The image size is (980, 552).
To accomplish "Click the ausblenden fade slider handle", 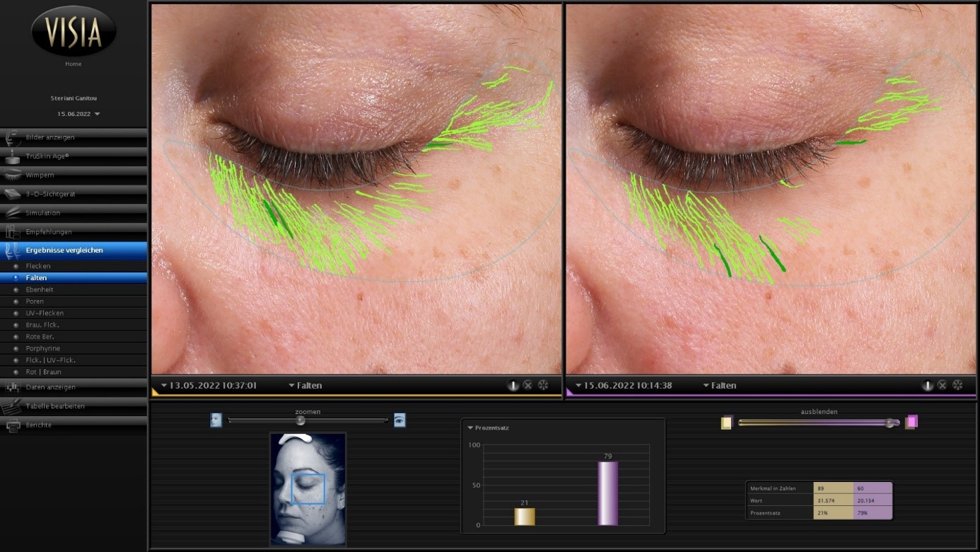I will 889,422.
